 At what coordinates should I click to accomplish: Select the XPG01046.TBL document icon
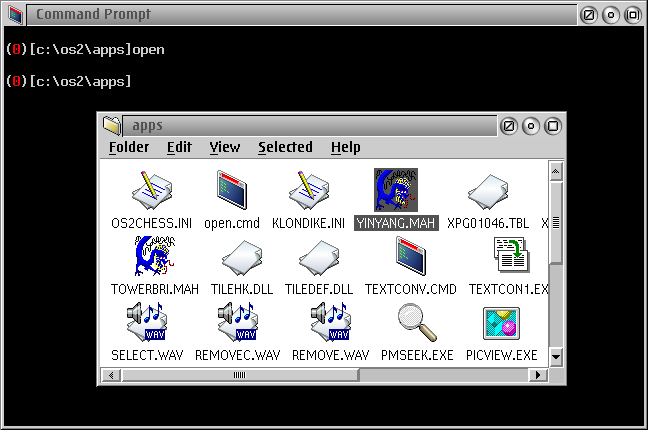tap(488, 192)
